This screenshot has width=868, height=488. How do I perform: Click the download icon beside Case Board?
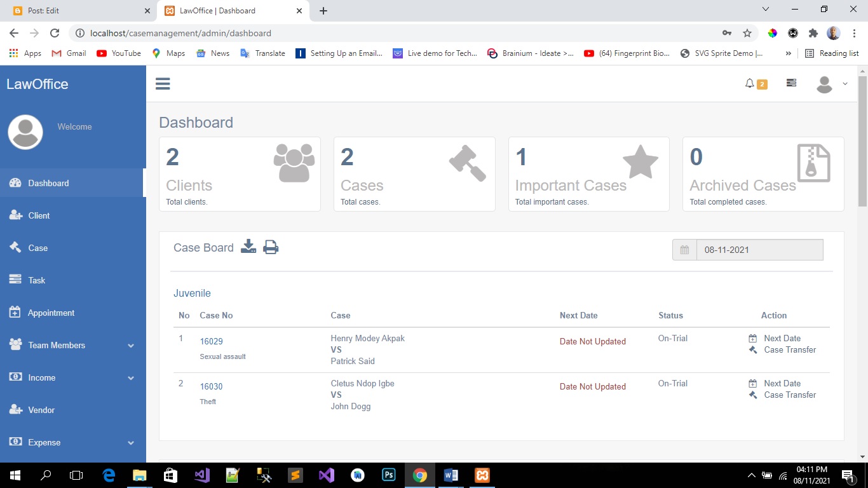click(248, 247)
